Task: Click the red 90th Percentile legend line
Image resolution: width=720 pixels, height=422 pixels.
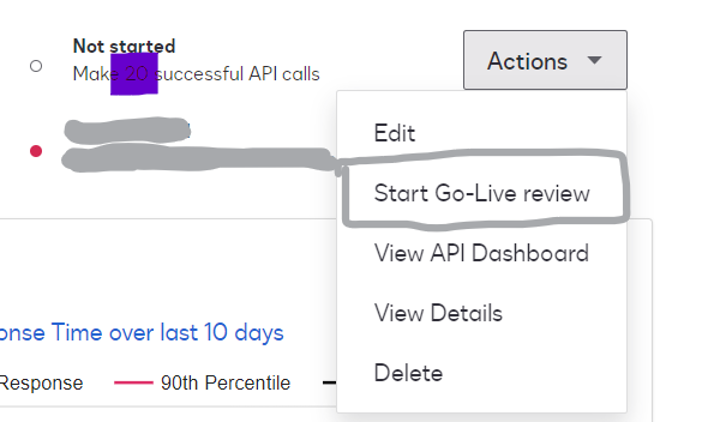Action: click(133, 383)
